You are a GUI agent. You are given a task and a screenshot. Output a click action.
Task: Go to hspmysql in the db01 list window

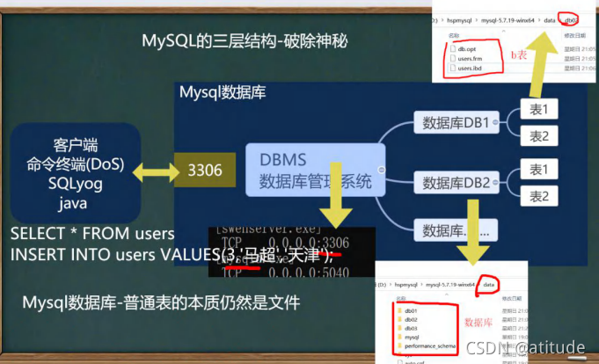406,285
